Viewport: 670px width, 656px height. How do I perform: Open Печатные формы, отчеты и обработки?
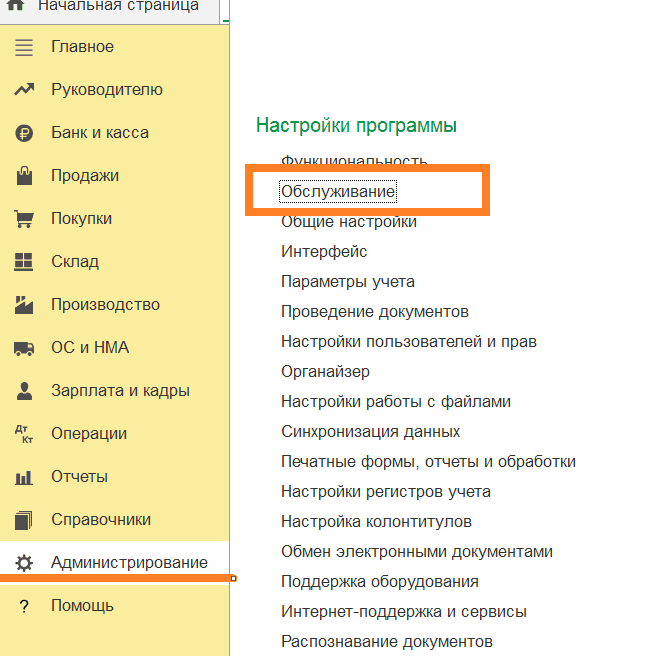tap(429, 462)
